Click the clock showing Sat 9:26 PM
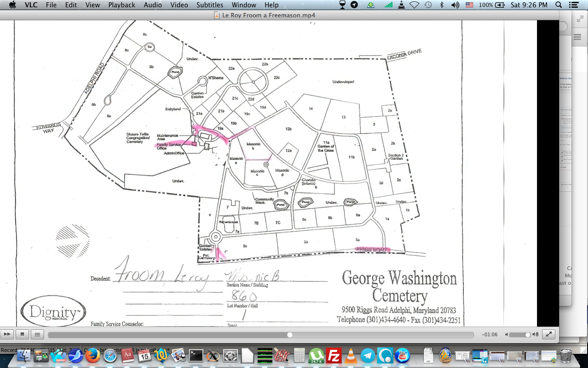The width and height of the screenshot is (588, 368). pos(529,5)
